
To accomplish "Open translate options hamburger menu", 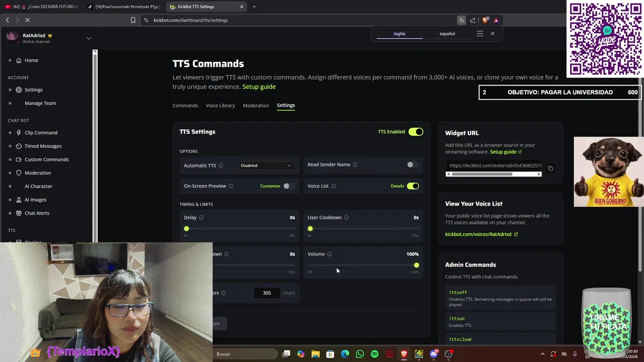I will click(x=480, y=34).
